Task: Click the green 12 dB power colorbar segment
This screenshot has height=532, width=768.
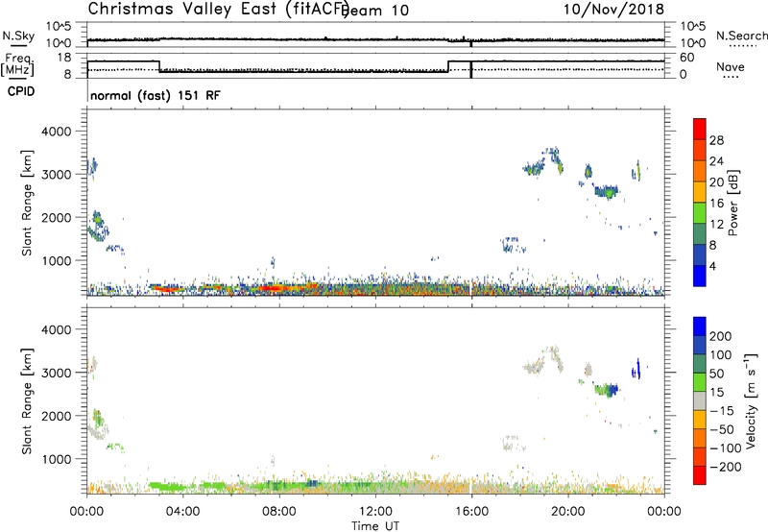Action: [700, 213]
